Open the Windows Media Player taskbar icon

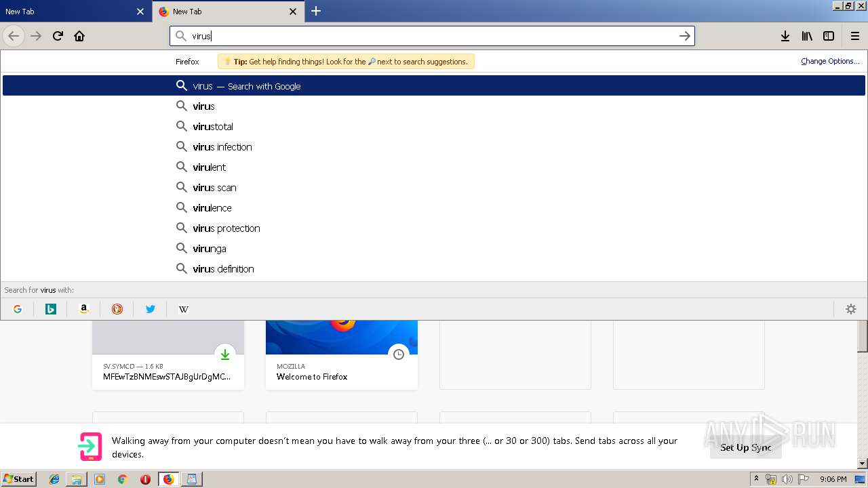pyautogui.click(x=100, y=479)
